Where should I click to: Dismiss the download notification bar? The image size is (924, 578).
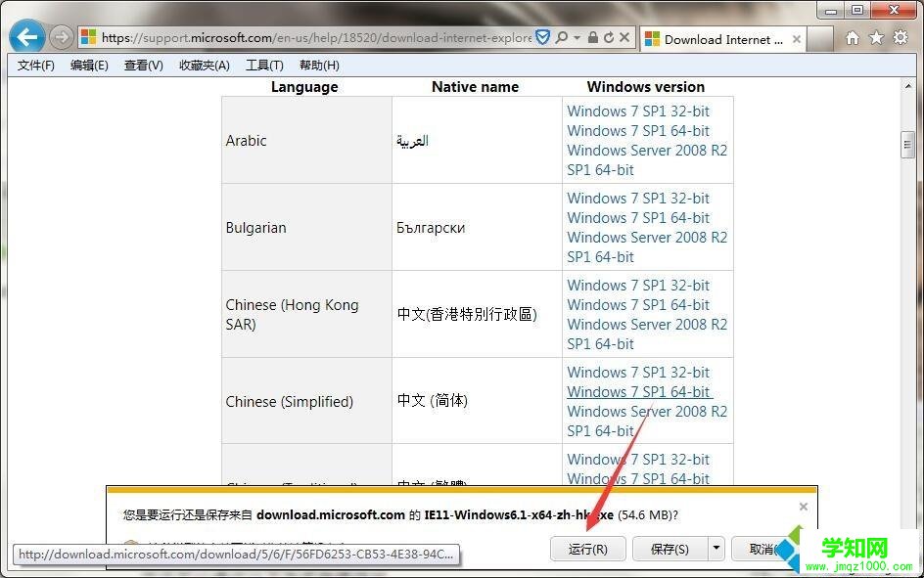pyautogui.click(x=803, y=507)
